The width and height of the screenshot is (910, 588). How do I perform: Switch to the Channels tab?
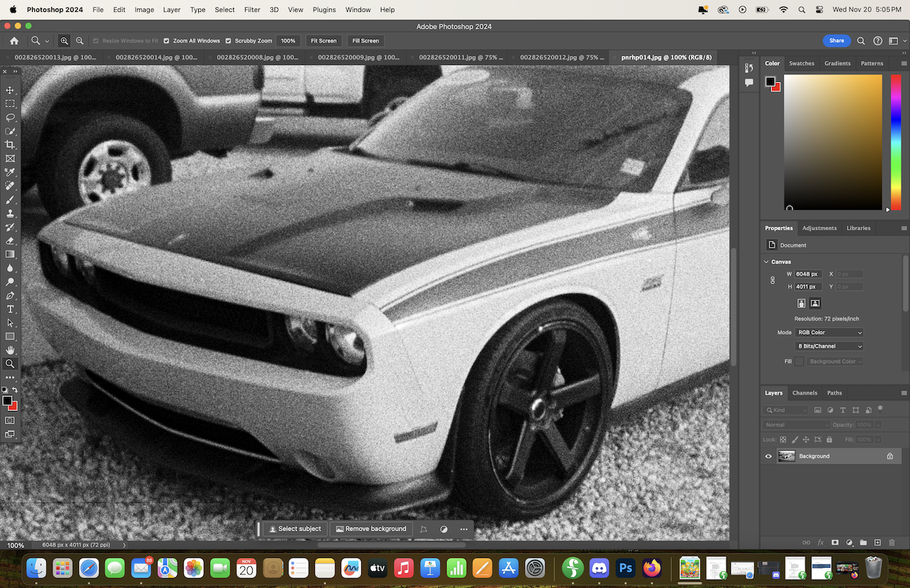click(x=804, y=393)
